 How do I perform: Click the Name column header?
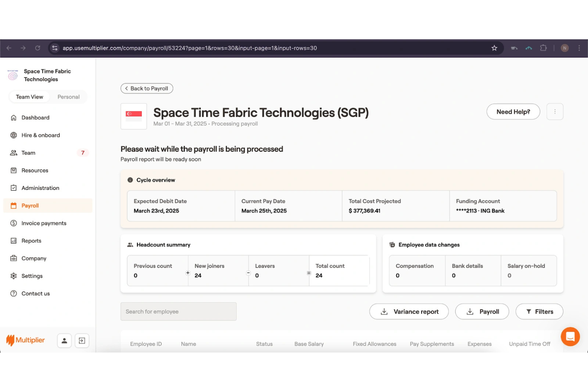pos(188,344)
